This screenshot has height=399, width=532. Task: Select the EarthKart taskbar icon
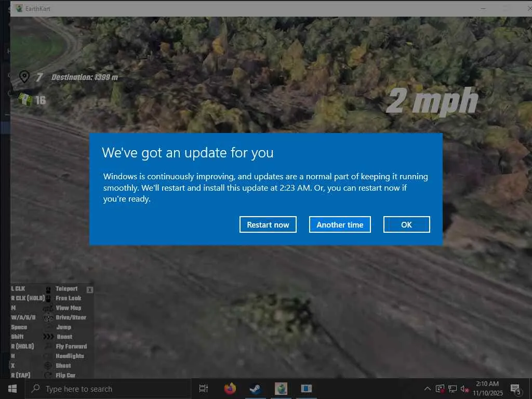click(x=281, y=389)
